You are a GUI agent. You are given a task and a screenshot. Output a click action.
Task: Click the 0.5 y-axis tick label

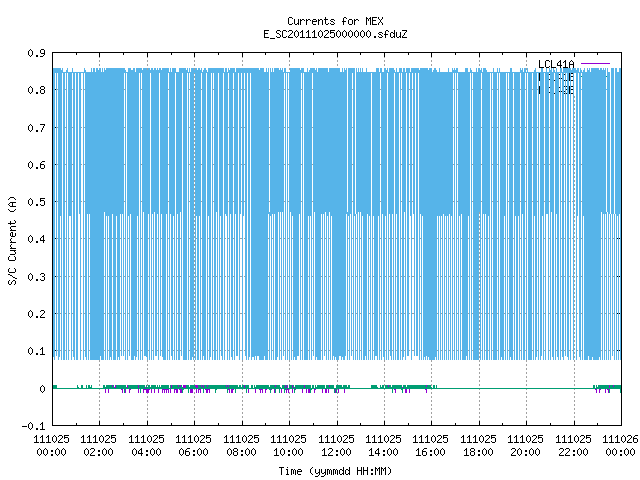click(x=36, y=202)
